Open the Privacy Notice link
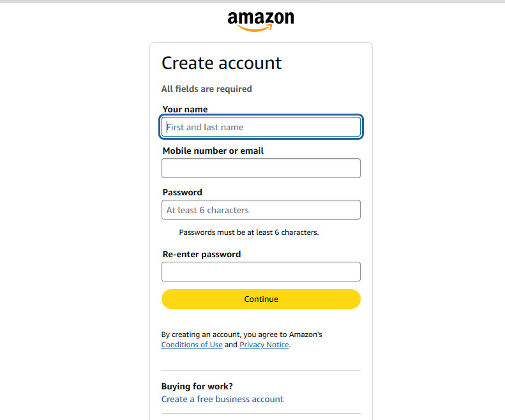505x420 pixels. click(264, 345)
